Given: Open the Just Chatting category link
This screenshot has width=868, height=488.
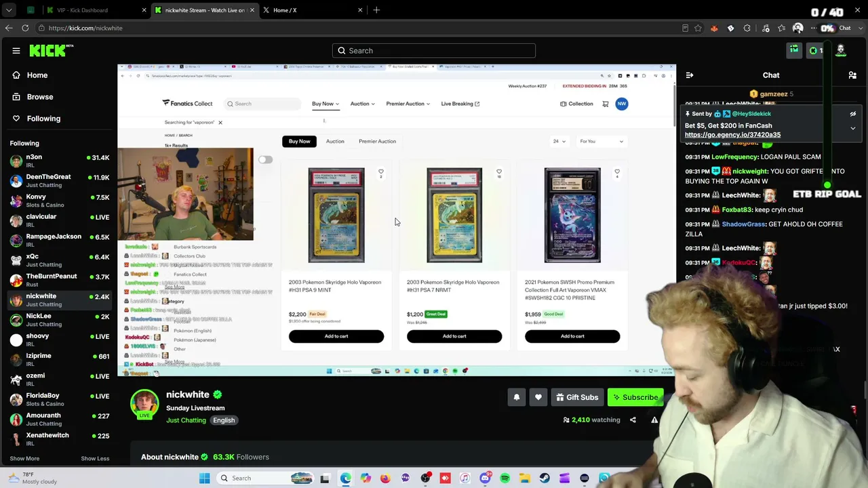Looking at the screenshot, I should tap(186, 420).
